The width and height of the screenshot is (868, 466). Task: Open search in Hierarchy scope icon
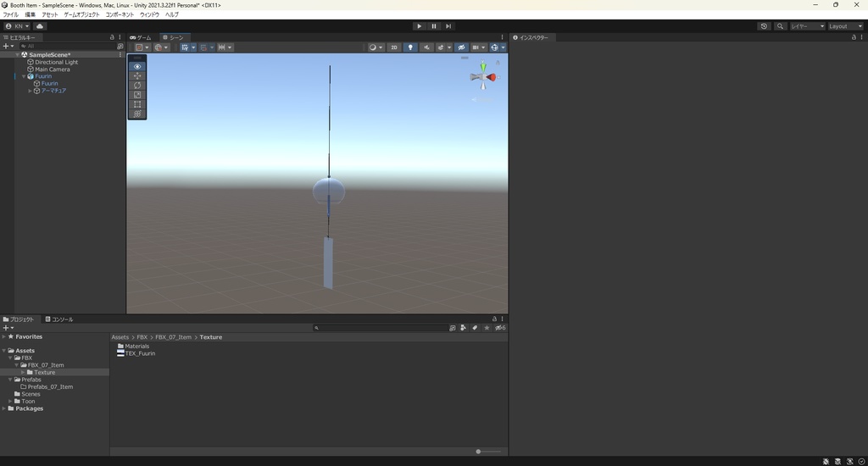coord(120,47)
